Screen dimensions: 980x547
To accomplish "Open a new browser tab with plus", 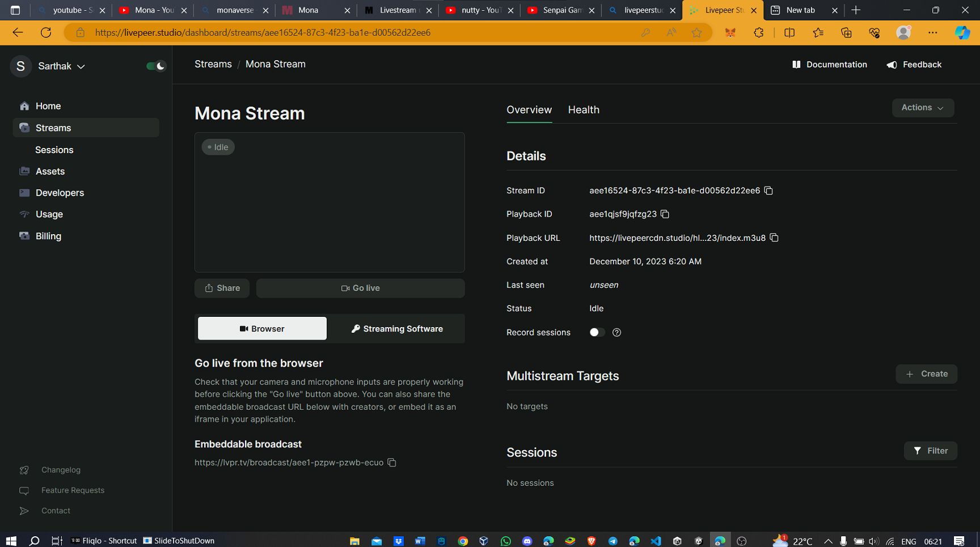I will pyautogui.click(x=856, y=10).
